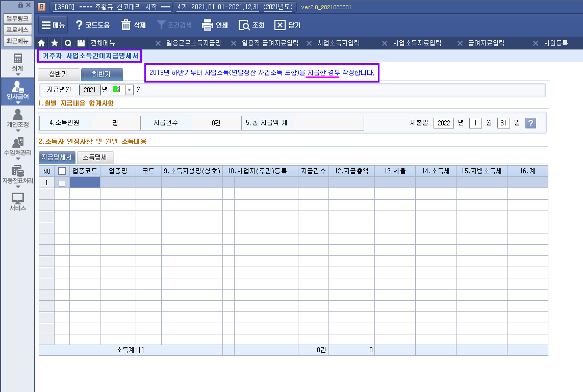The image size is (583, 392).
Task: Click the 업무링크 button
Action: (x=17, y=18)
